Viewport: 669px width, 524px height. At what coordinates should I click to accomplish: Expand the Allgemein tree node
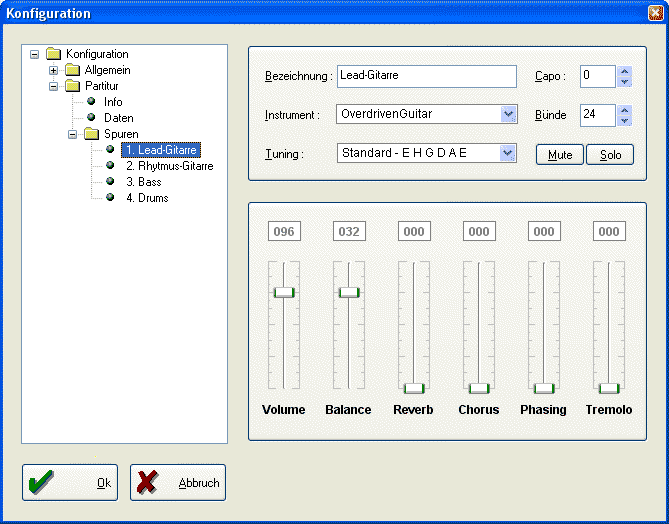(x=53, y=70)
